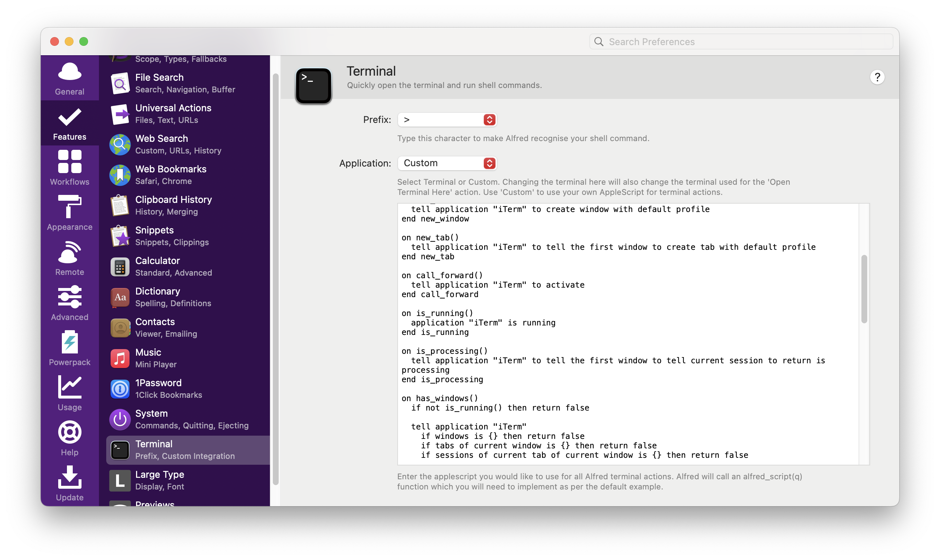
Task: Open the Usage chart section
Action: (x=69, y=393)
